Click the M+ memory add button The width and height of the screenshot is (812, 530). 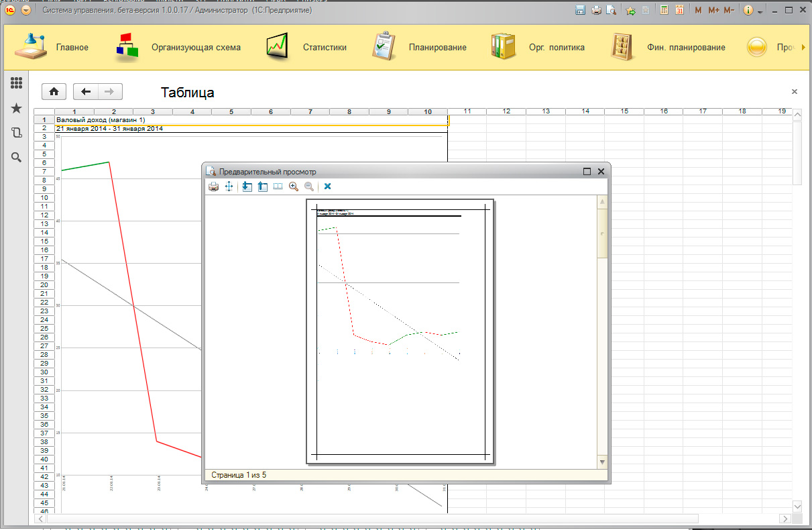tap(713, 11)
